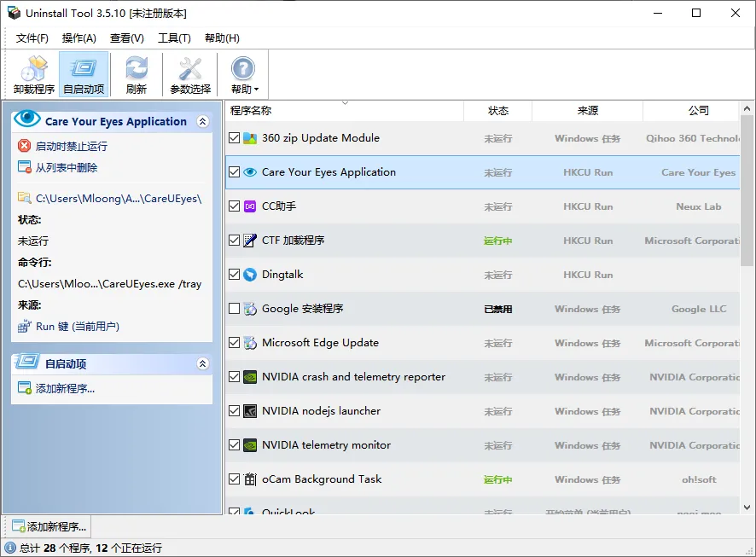This screenshot has height=557, width=756.
Task: Click the scrollbar up arrow
Action: [747, 109]
